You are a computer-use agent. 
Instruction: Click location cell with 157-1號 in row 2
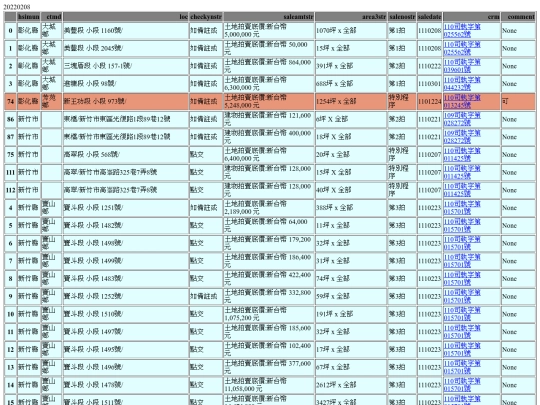[x=126, y=66]
